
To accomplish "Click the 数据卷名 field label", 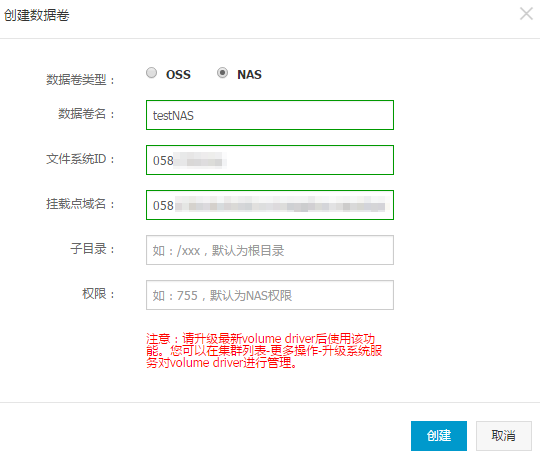I will (86, 114).
